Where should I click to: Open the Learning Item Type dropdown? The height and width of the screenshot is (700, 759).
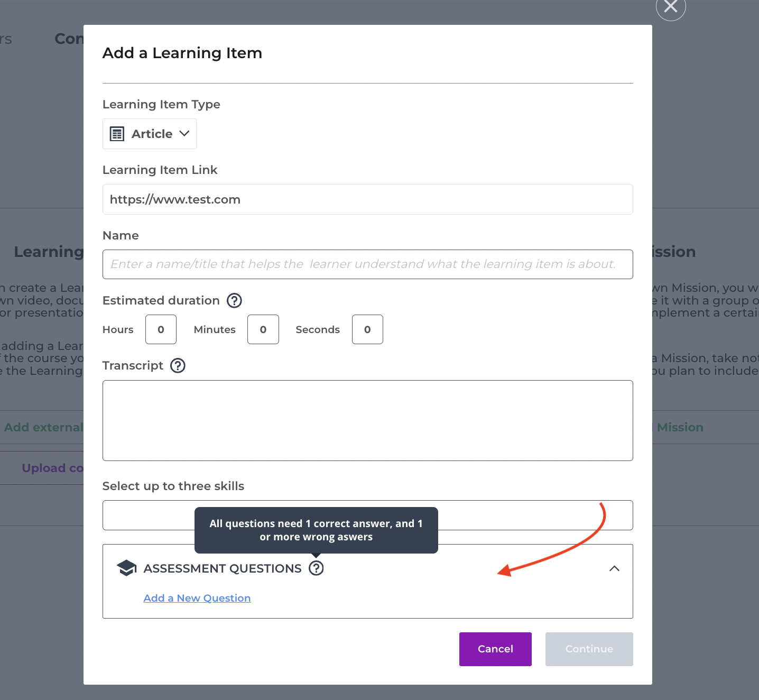click(x=150, y=134)
